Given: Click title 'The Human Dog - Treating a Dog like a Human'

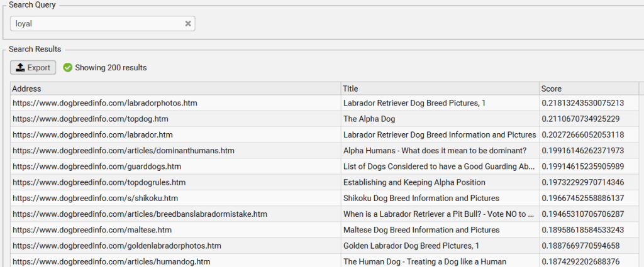Looking at the screenshot, I should tap(425, 262).
